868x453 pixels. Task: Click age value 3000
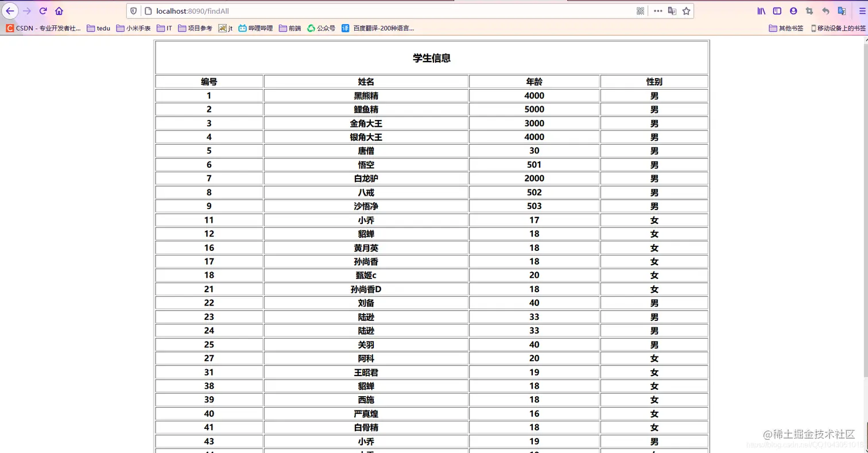tap(534, 123)
